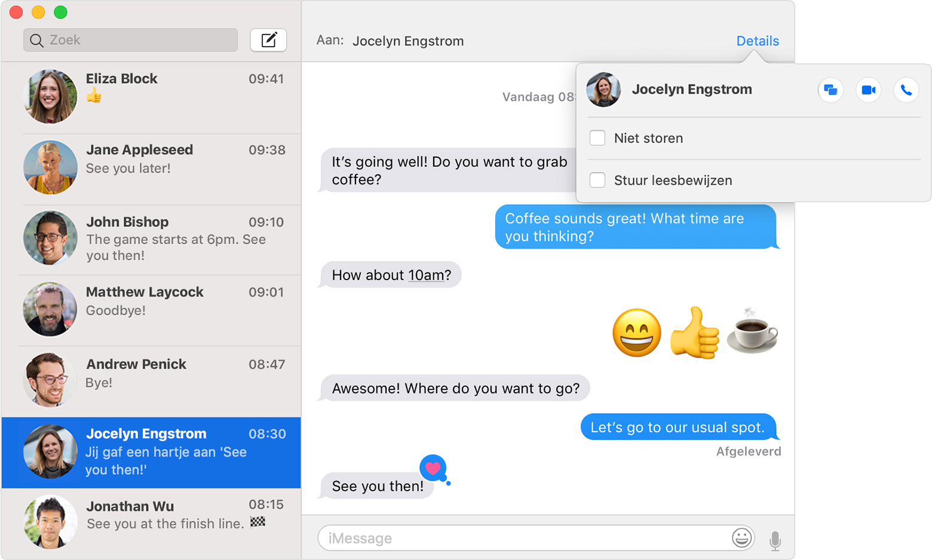Click John Bishop's profile photo
Image resolution: width=932 pixels, height=560 pixels.
(50, 238)
